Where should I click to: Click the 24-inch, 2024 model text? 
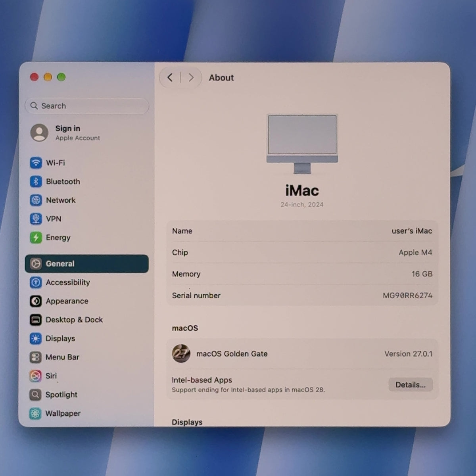click(x=302, y=205)
